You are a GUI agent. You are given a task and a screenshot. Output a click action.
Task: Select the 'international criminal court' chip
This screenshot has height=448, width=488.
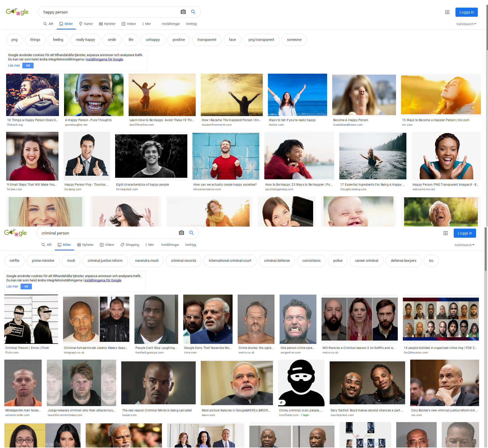230,261
